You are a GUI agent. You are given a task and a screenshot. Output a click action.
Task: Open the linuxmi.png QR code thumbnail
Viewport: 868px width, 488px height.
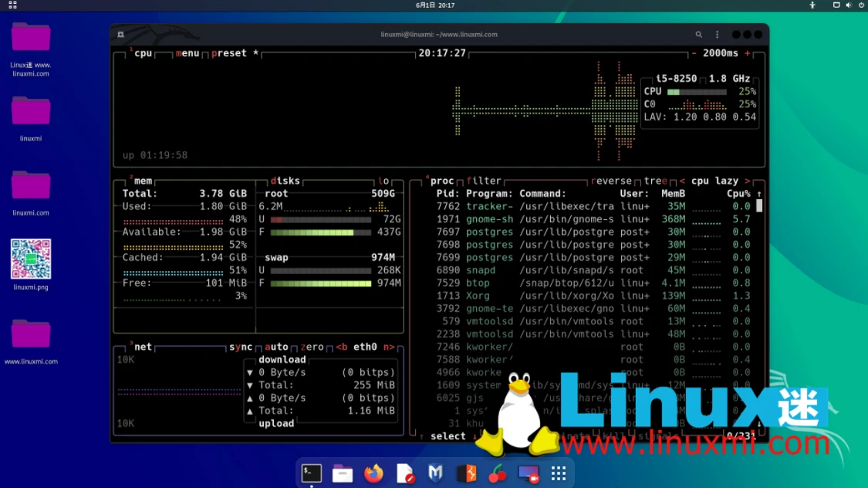coord(30,259)
